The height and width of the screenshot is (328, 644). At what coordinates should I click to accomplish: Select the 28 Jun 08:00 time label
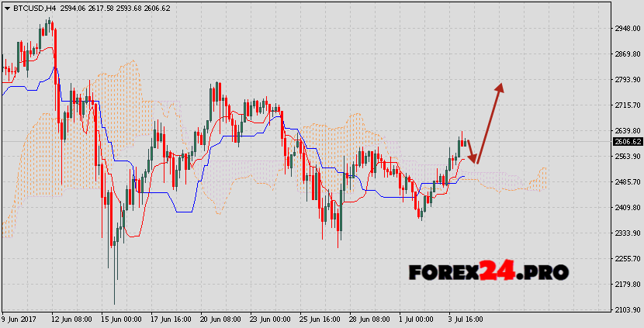click(x=368, y=320)
